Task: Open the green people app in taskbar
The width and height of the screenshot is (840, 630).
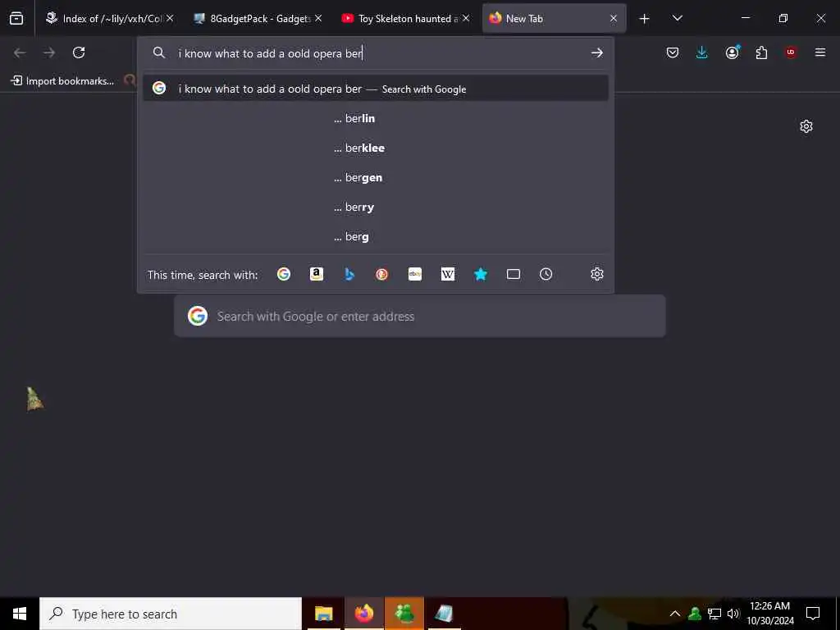Action: click(x=404, y=614)
